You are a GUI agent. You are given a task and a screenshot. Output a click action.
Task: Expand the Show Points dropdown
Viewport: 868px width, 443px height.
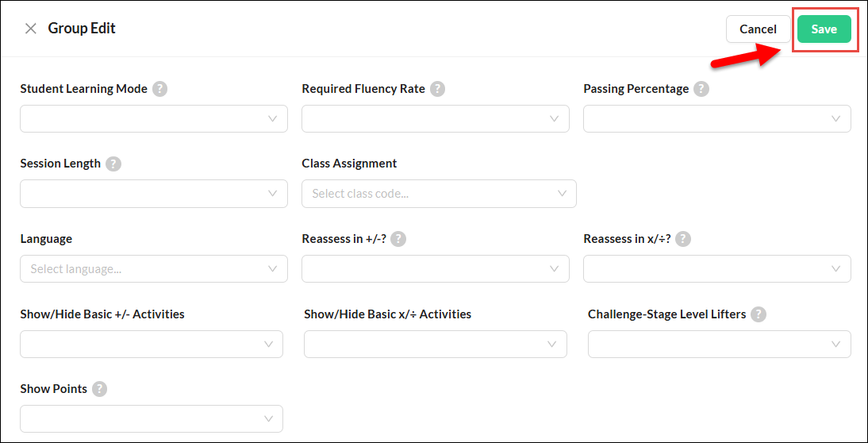(x=152, y=419)
